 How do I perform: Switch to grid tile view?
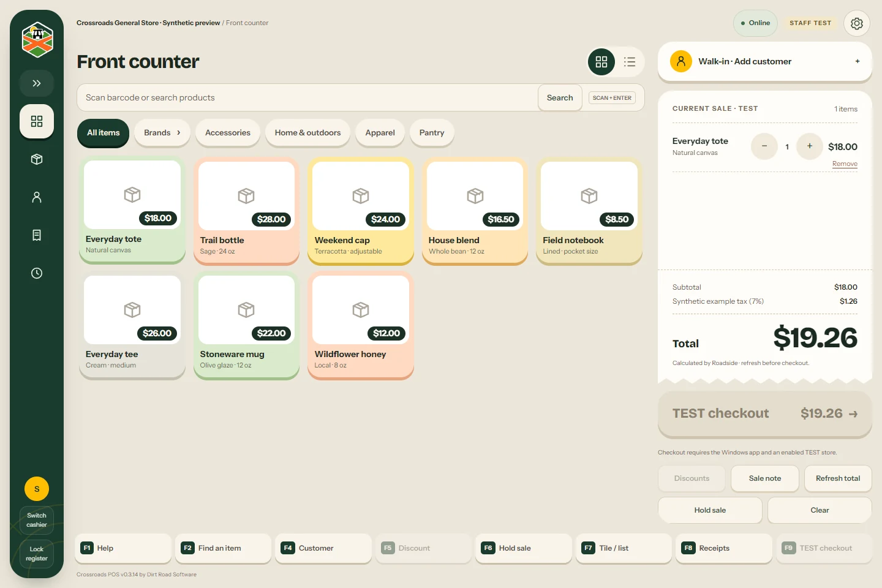click(601, 62)
